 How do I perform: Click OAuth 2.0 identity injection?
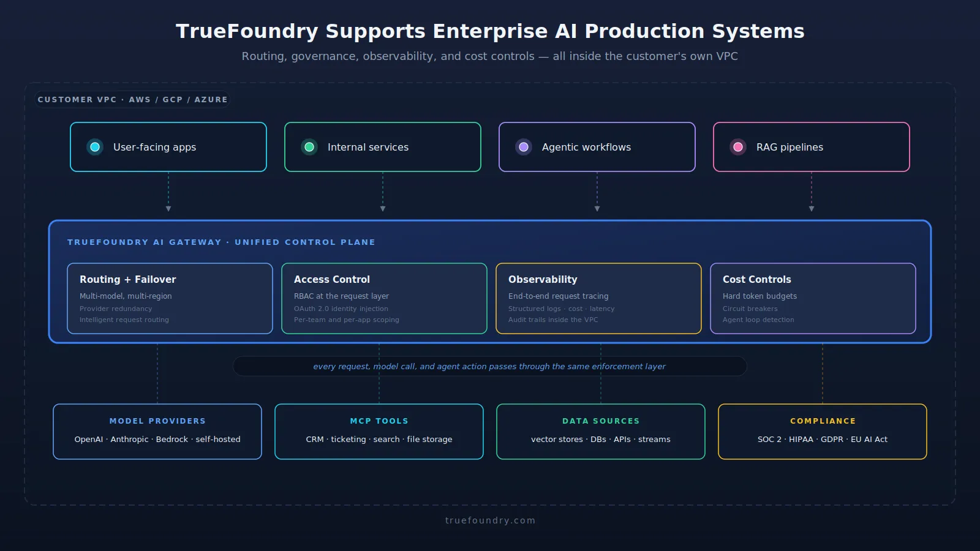point(341,309)
